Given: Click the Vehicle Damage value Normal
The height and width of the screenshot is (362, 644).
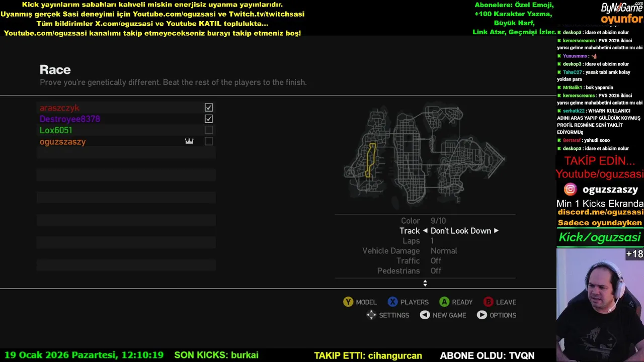Looking at the screenshot, I should [444, 251].
